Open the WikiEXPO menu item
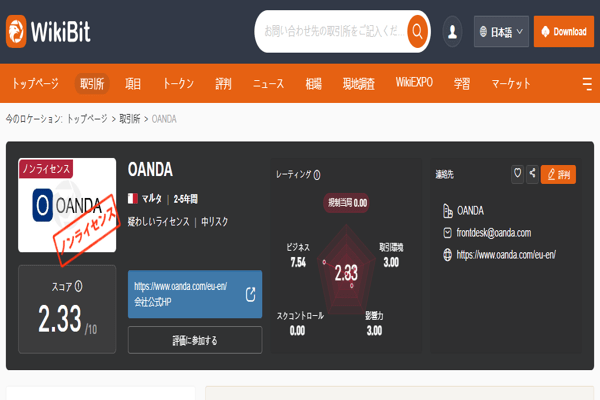The image size is (600, 400). (x=414, y=83)
